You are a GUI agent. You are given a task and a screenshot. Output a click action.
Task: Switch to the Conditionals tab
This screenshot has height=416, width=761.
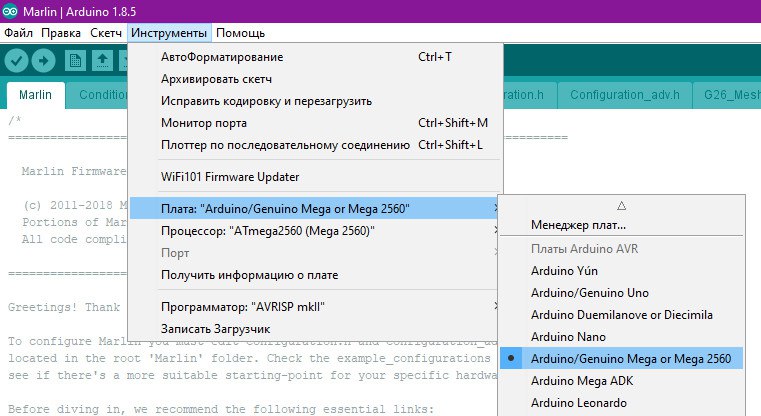[x=97, y=95]
